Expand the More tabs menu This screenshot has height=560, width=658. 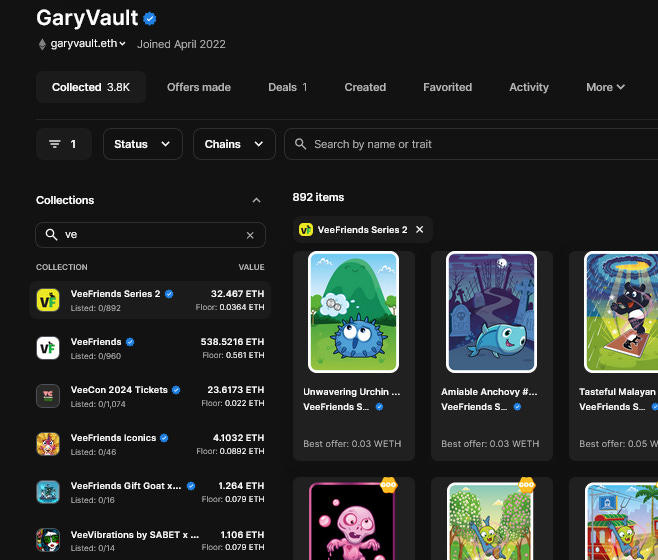(x=606, y=87)
